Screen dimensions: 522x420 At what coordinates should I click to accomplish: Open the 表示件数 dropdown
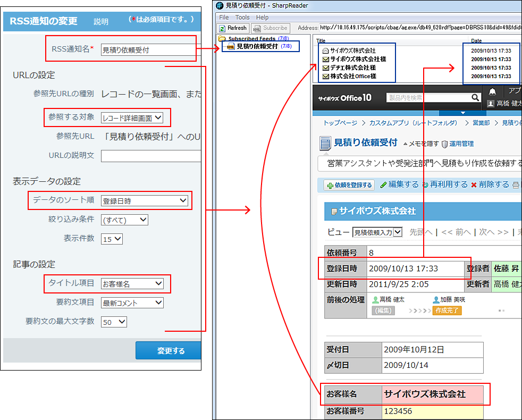112,239
